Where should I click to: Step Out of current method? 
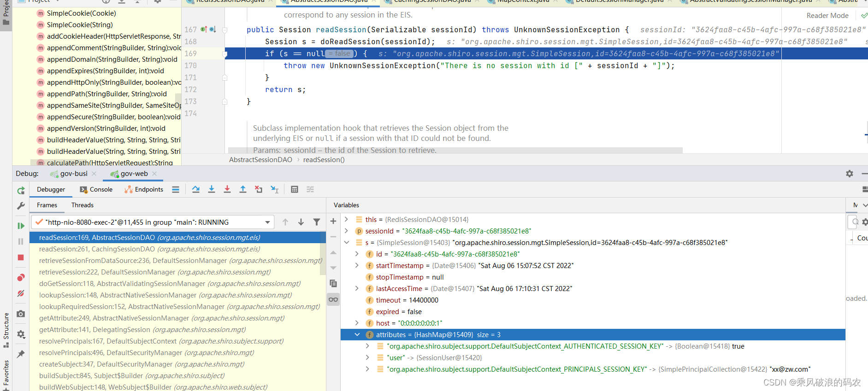pyautogui.click(x=243, y=189)
